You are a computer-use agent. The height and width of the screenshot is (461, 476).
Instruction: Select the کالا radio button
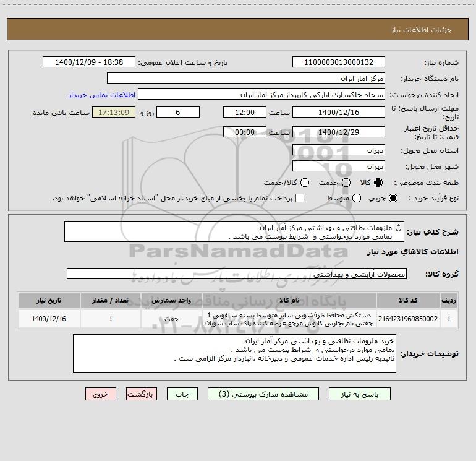(378, 183)
